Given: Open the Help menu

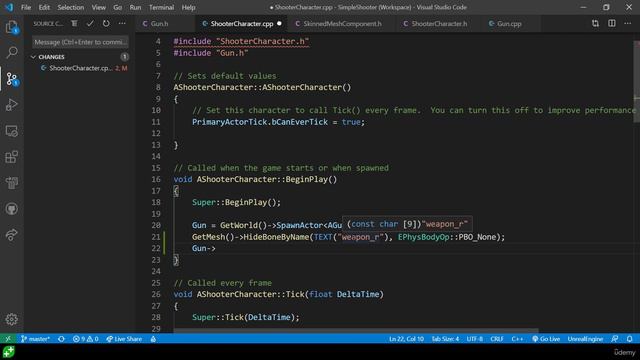Looking at the screenshot, I should (188, 7).
